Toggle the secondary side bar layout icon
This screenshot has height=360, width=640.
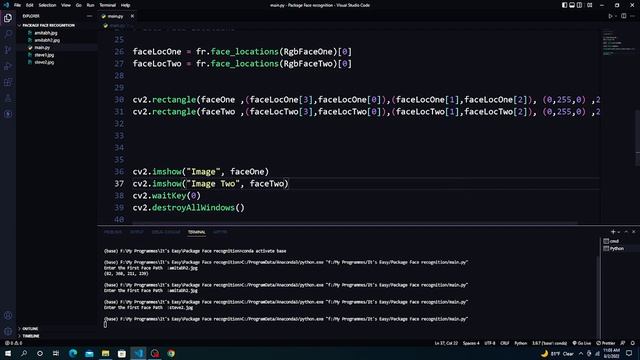[579, 5]
